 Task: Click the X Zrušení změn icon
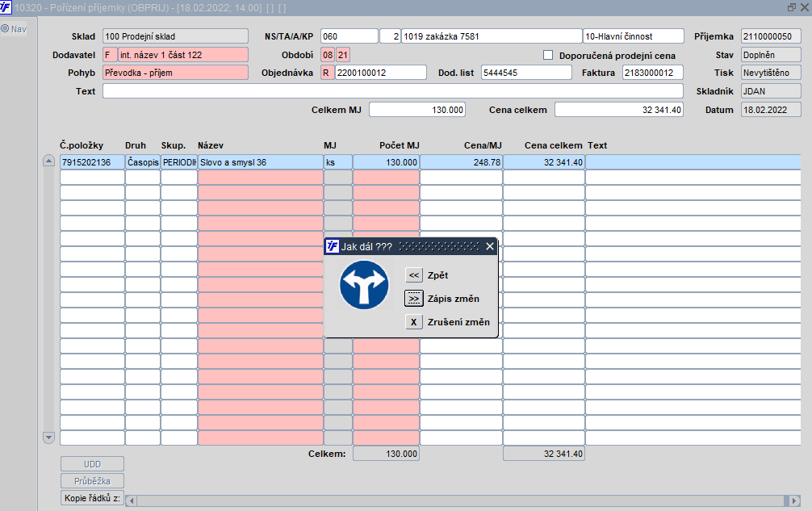pos(414,322)
